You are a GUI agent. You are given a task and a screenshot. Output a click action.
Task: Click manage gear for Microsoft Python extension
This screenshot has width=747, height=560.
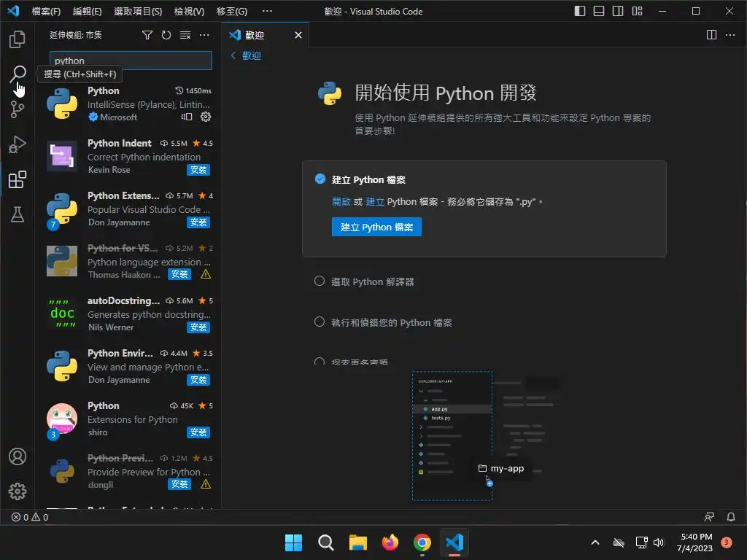[205, 117]
